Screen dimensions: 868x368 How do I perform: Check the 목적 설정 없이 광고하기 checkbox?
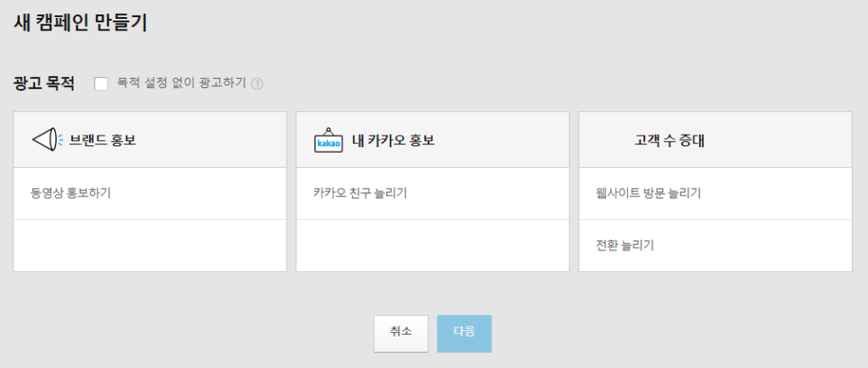click(101, 83)
